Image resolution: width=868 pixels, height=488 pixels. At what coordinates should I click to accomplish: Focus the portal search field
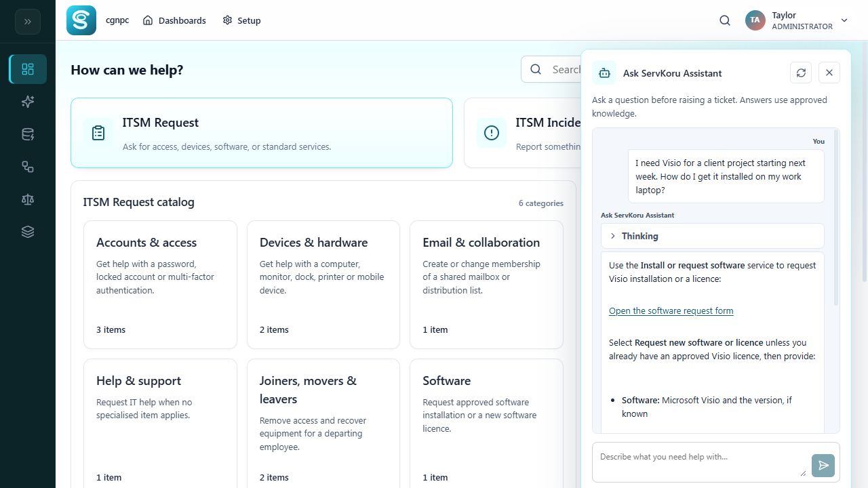pyautogui.click(x=551, y=69)
